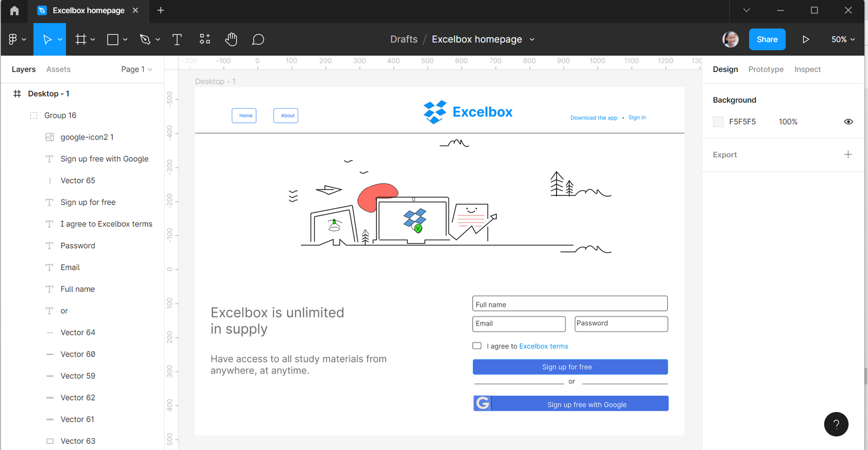Select the Vector 65 layer
This screenshot has height=450, width=868.
[x=82, y=180]
